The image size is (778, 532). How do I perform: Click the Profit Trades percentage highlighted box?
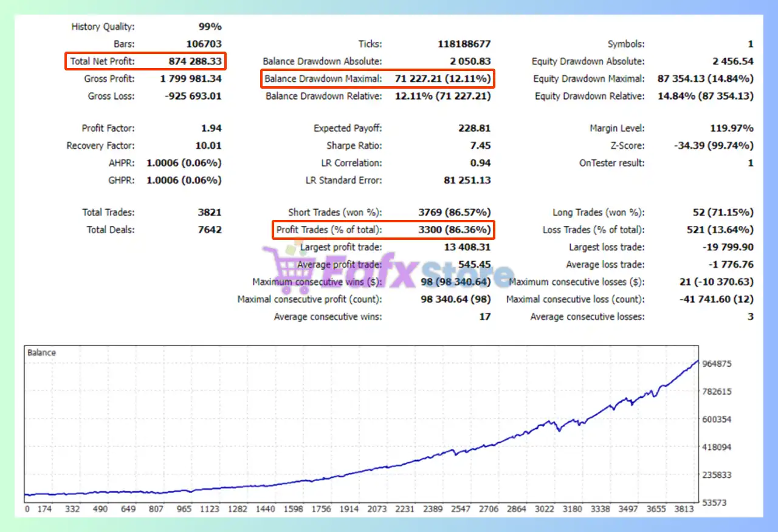point(383,230)
